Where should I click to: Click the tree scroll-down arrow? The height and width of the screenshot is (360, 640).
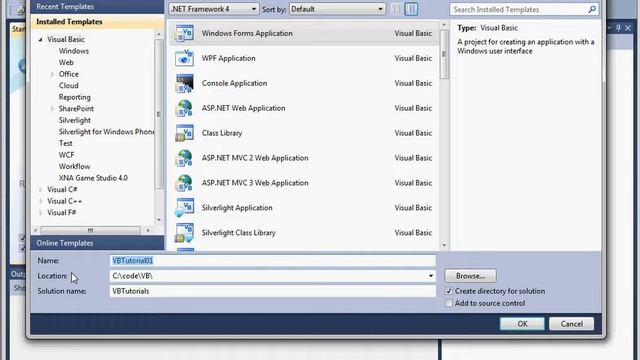pos(159,220)
